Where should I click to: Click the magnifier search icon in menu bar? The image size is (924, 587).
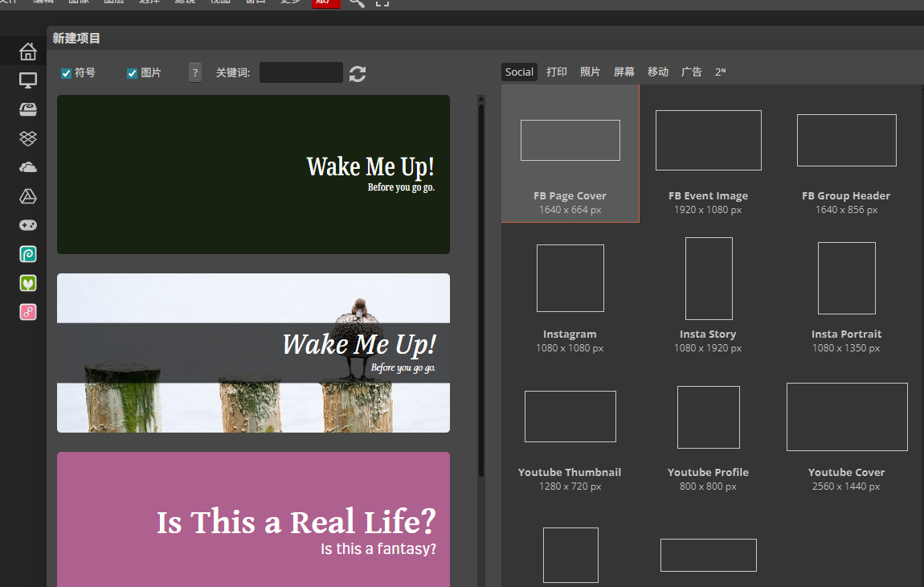tap(357, 2)
